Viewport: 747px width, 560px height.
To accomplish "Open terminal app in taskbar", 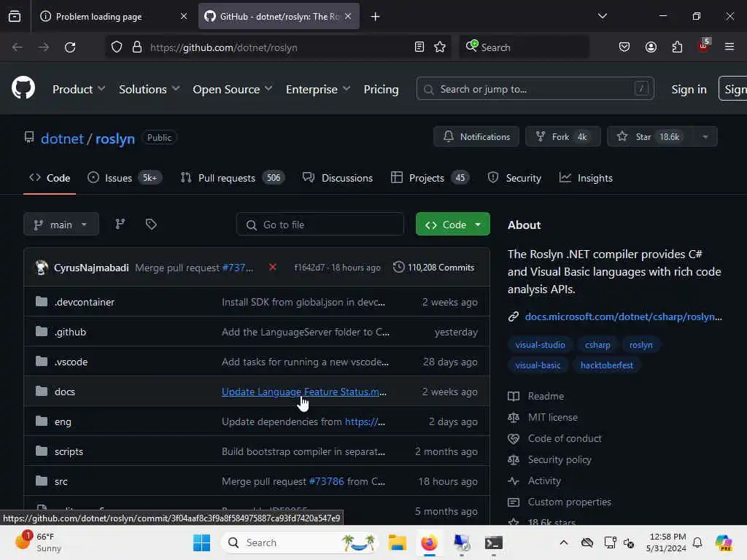I will pyautogui.click(x=494, y=542).
